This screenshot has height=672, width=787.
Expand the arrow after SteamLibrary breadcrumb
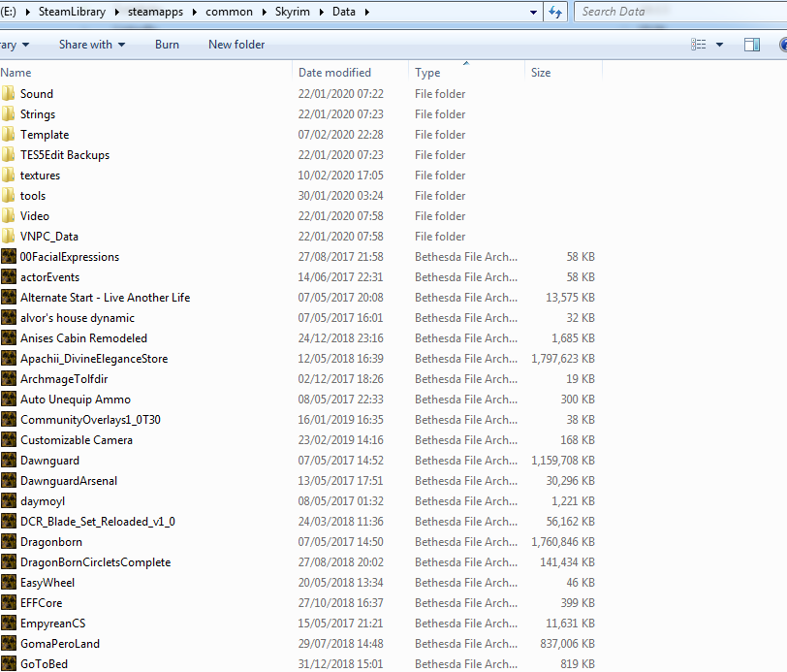(116, 12)
